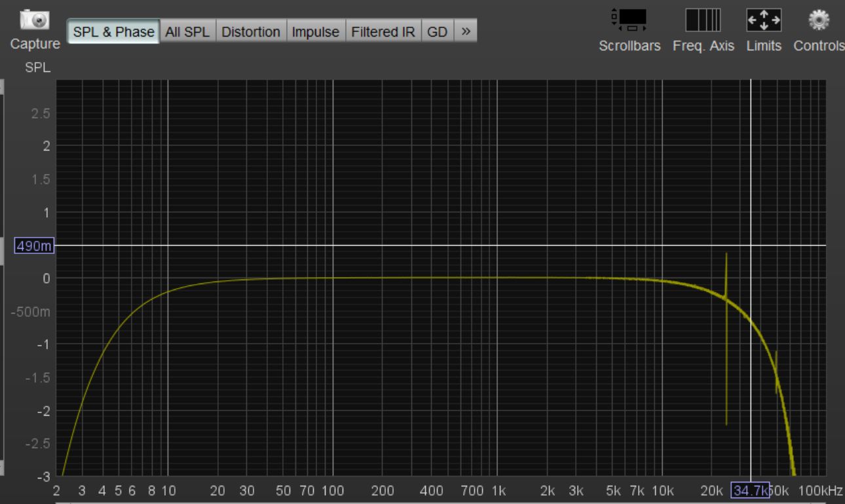This screenshot has width=845, height=504.
Task: Select the SPL & Phase tab
Action: point(113,31)
